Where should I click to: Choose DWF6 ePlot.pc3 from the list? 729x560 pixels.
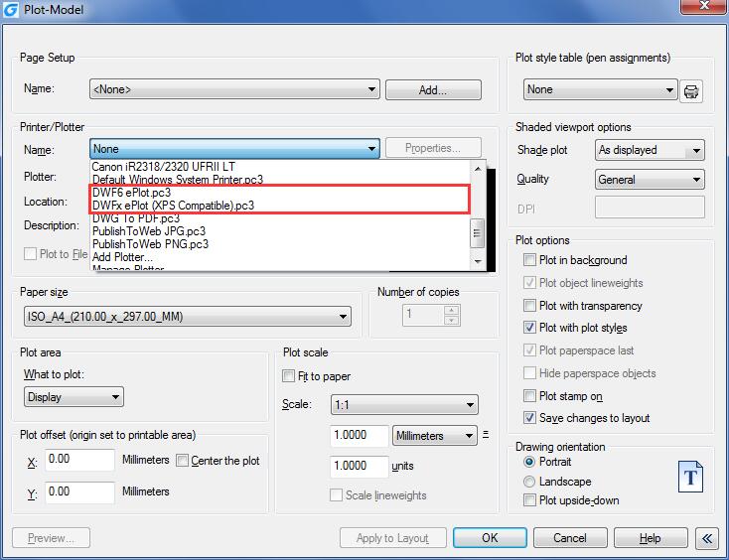(x=131, y=193)
